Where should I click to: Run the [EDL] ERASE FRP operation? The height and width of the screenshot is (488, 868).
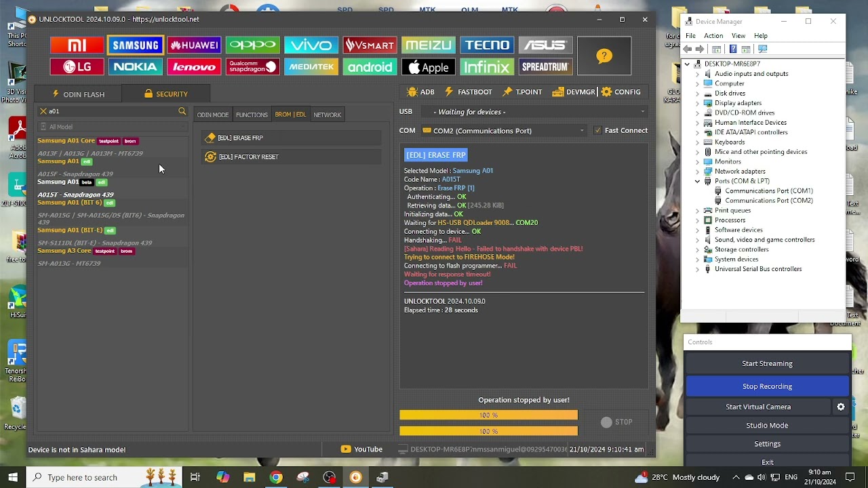[292, 138]
